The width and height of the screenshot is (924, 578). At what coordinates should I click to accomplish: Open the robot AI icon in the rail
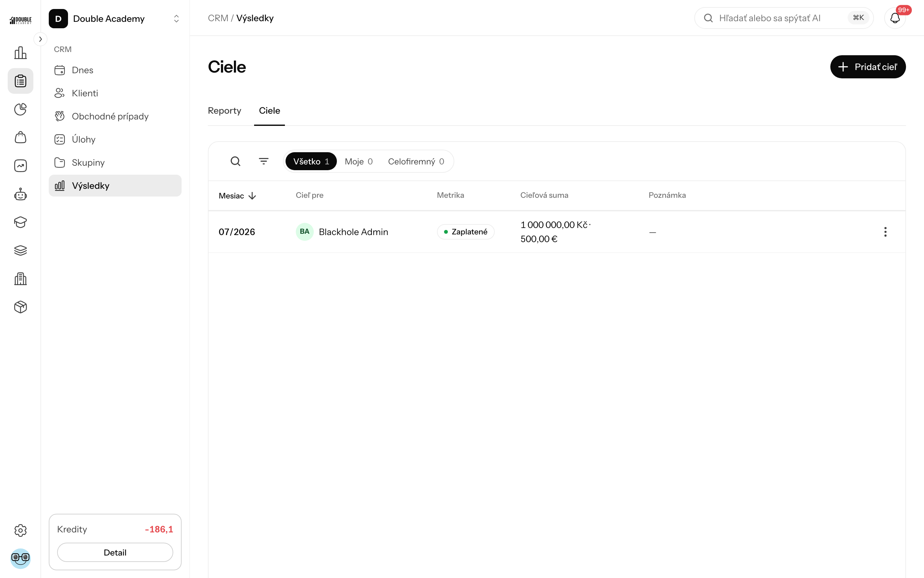[x=20, y=194]
